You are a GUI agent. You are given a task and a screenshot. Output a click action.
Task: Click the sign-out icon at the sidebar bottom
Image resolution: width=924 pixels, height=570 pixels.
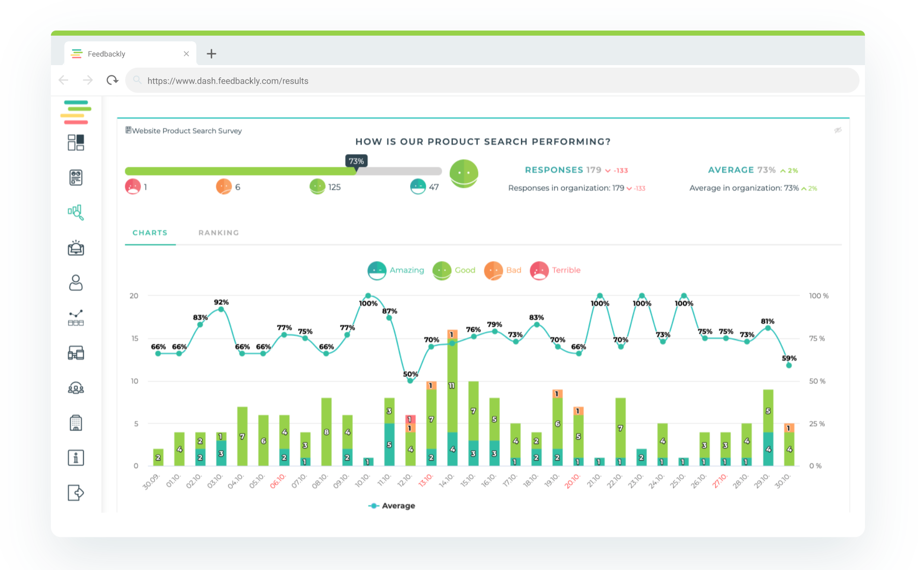[x=75, y=493]
